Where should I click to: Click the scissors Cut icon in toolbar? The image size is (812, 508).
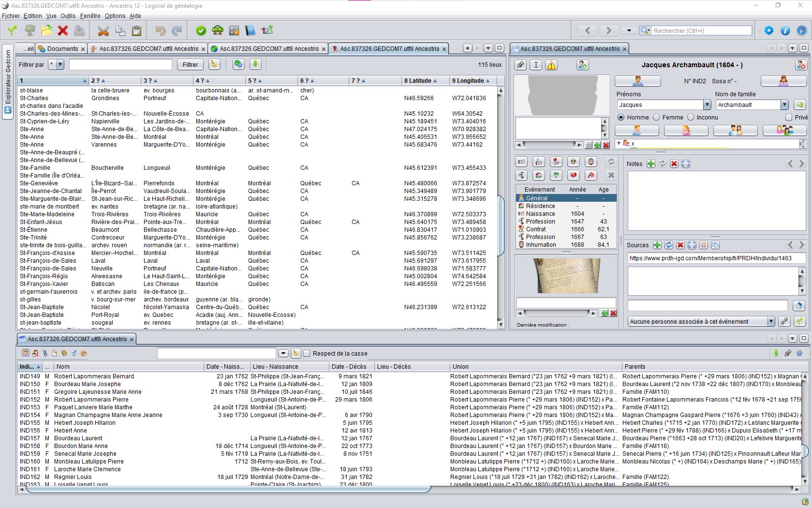coord(103,31)
